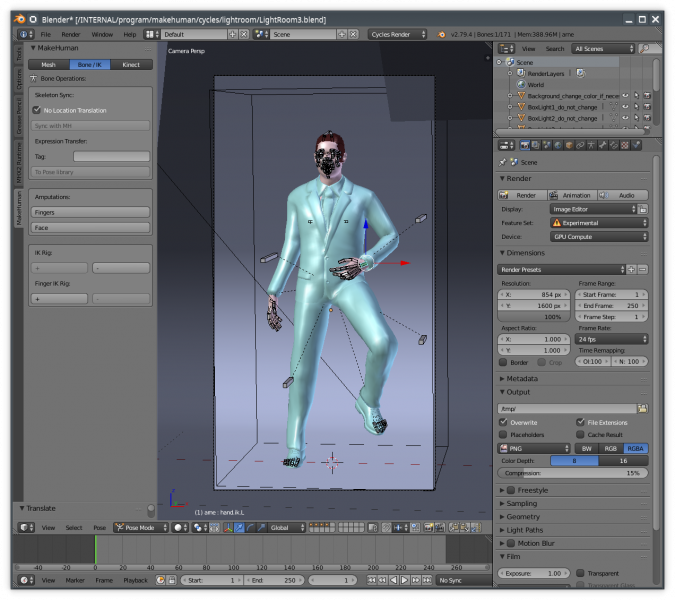Click the Animation render button
Screen dimensions: 675x600
pyautogui.click(x=574, y=195)
